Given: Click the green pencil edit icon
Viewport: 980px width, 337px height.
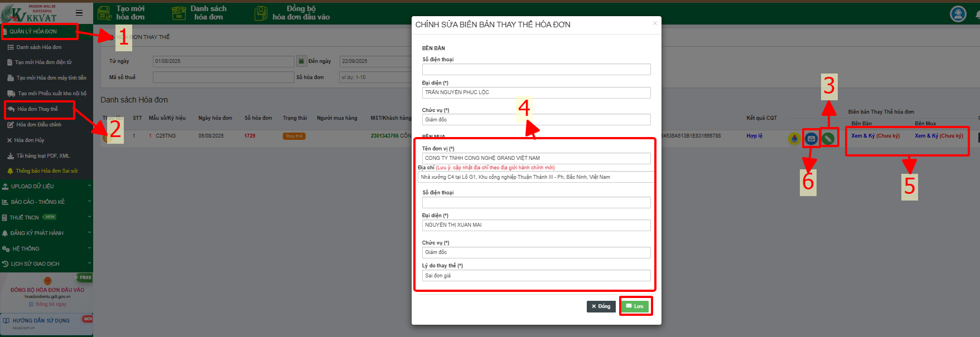Looking at the screenshot, I should 828,138.
